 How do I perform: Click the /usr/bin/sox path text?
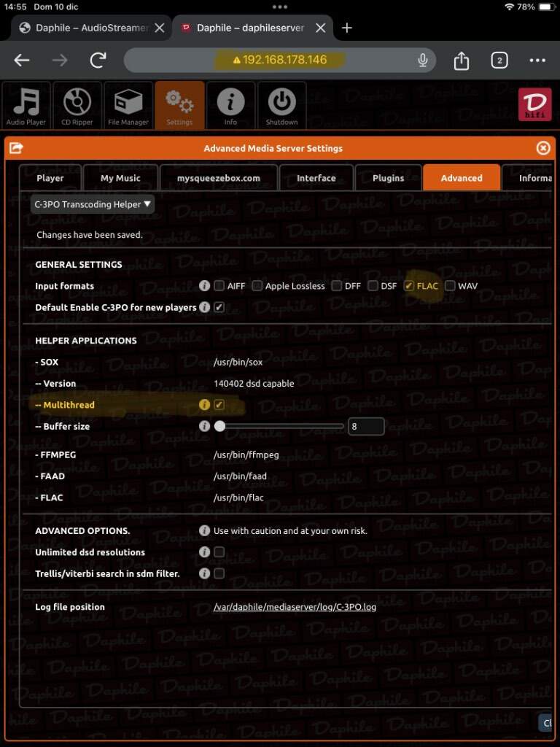pyautogui.click(x=238, y=362)
